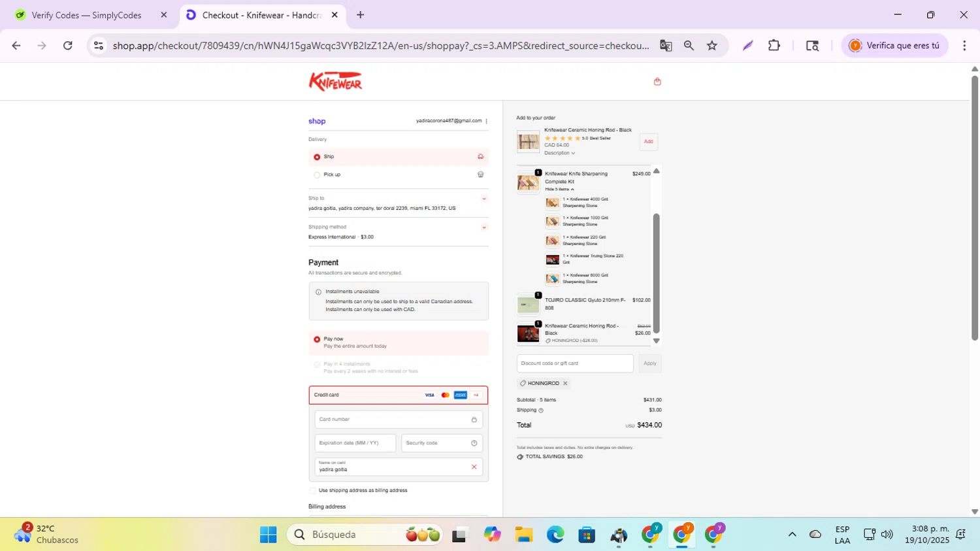Bookmark this page with the star icon
This screenshot has width=980, height=551.
click(712, 46)
